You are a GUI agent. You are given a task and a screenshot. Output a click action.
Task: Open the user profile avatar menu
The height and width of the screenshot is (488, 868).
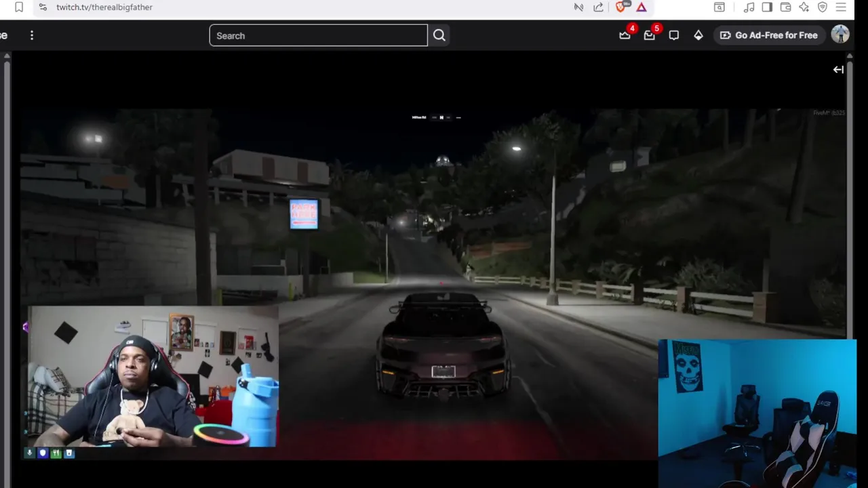(840, 35)
